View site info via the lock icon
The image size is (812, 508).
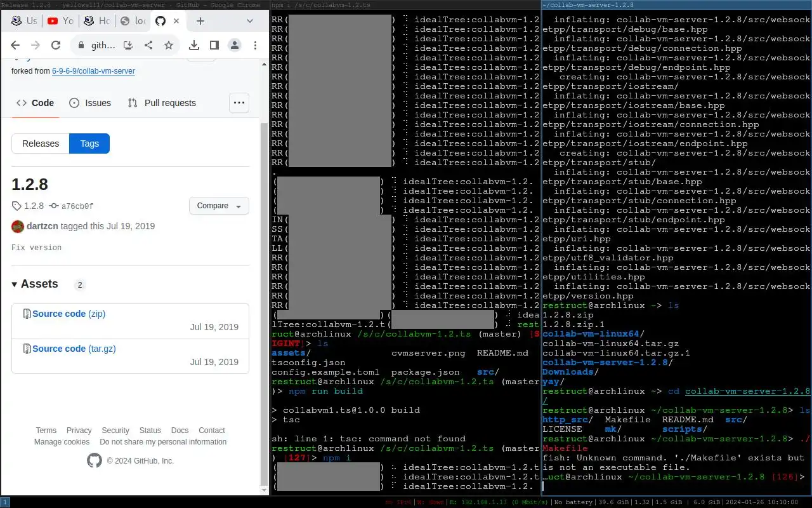(81, 46)
